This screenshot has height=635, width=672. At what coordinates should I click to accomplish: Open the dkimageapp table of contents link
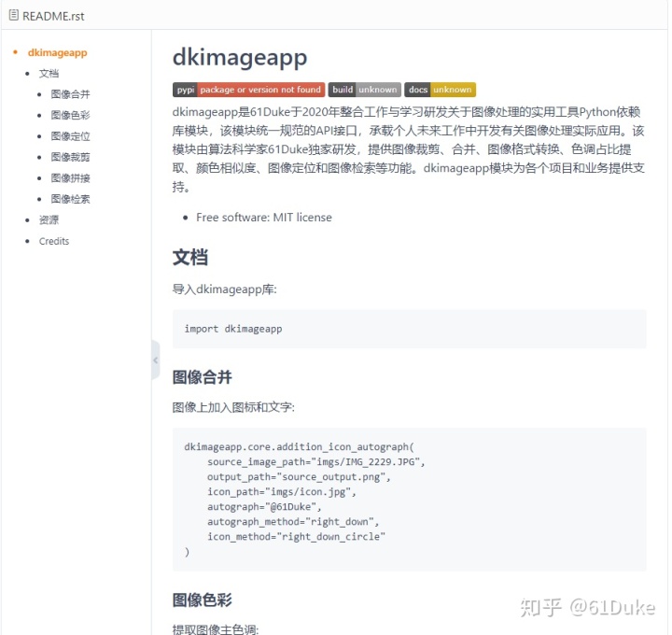(58, 52)
